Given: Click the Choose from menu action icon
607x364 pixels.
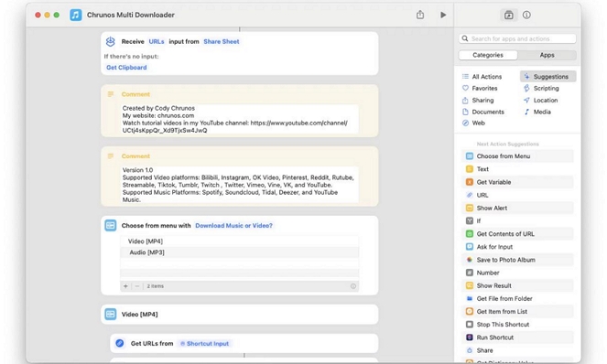Looking at the screenshot, I should [111, 225].
